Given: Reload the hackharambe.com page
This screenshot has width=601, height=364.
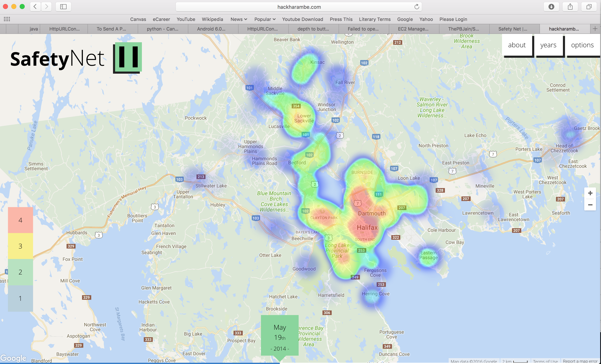Looking at the screenshot, I should (x=417, y=7).
